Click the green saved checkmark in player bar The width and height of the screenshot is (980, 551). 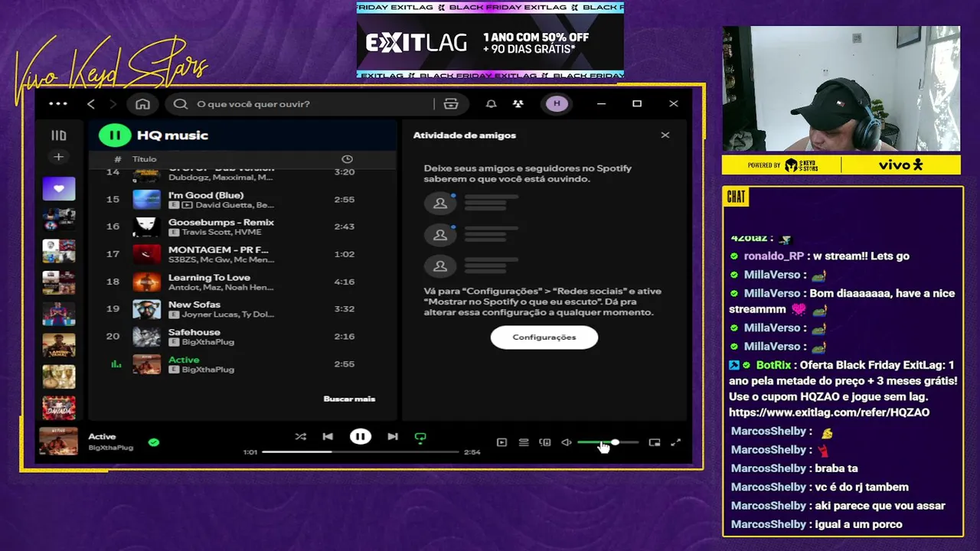154,442
